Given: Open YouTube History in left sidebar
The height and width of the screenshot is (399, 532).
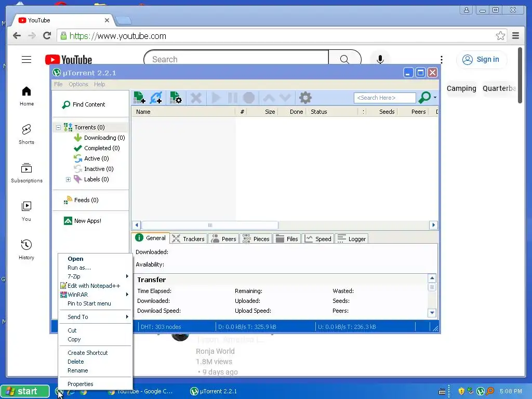Looking at the screenshot, I should [x=26, y=249].
